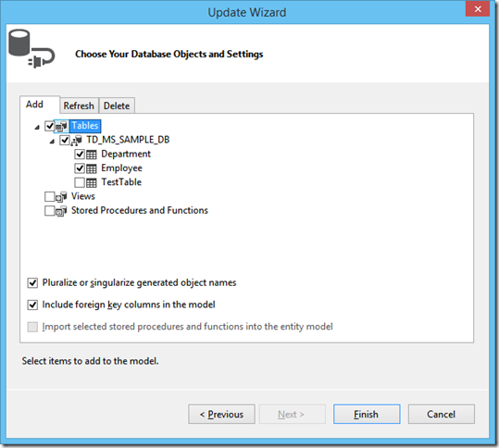
Task: Select the Department tree item label
Action: (126, 154)
